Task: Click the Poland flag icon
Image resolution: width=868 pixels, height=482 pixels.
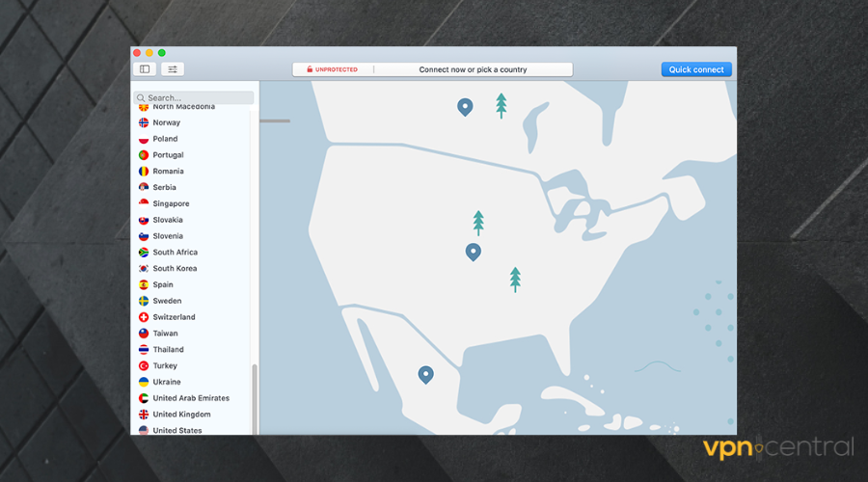Action: coord(144,139)
